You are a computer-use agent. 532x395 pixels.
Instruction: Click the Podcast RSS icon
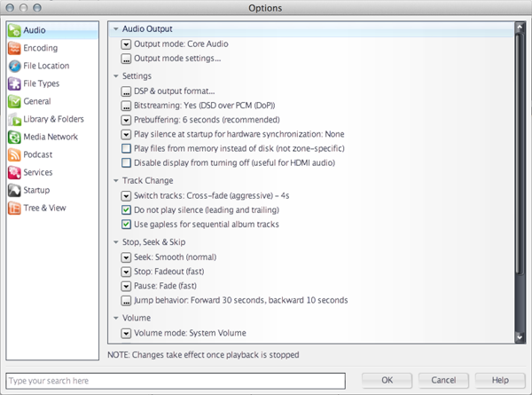tap(14, 154)
